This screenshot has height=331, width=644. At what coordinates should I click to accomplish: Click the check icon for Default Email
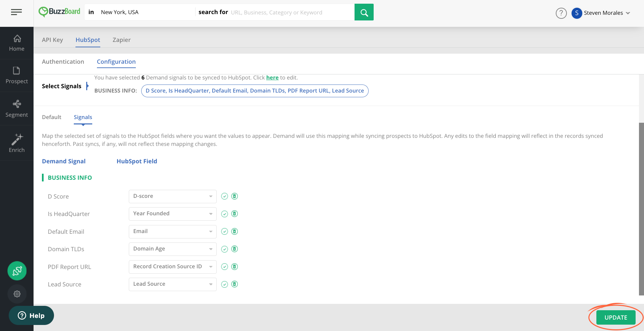coord(225,231)
